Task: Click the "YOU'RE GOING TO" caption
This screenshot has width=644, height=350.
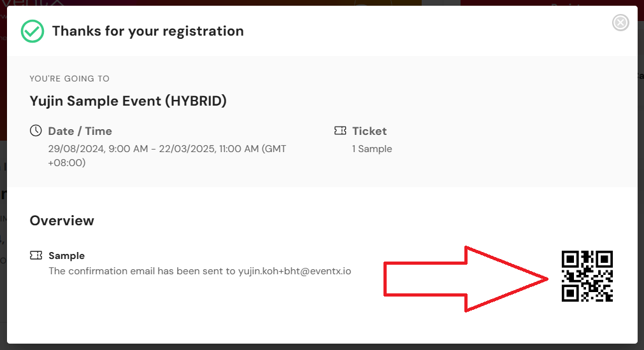Action: pos(69,79)
